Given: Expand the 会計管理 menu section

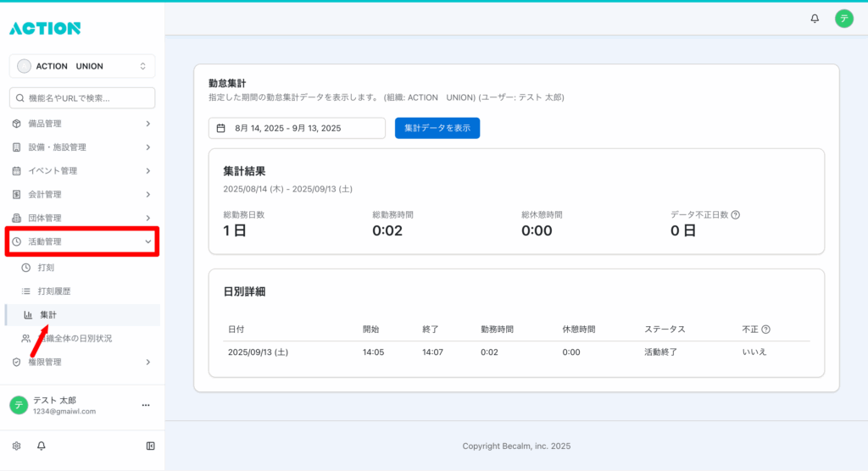Looking at the screenshot, I should coord(82,194).
